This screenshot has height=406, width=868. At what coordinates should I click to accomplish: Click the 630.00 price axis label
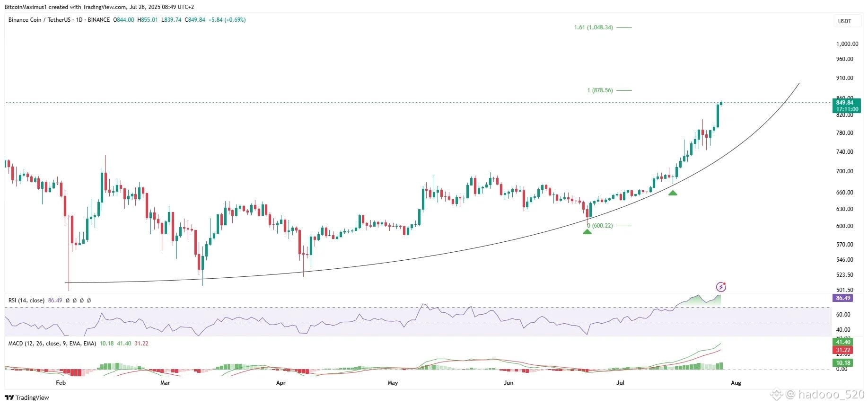point(844,209)
